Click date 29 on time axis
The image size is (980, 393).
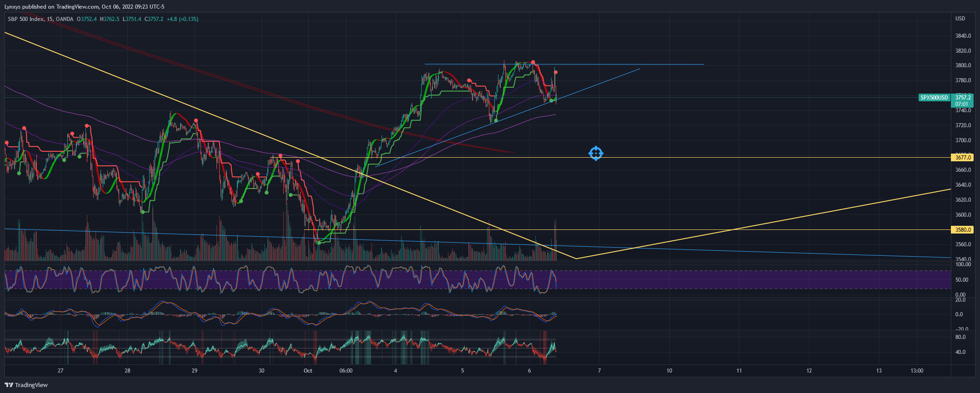click(195, 371)
